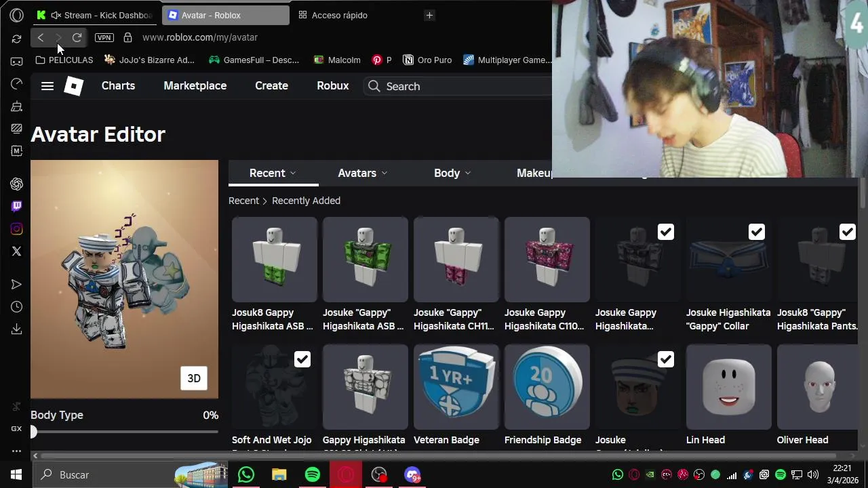
Task: Toggle the 3D avatar view button
Action: pos(194,378)
